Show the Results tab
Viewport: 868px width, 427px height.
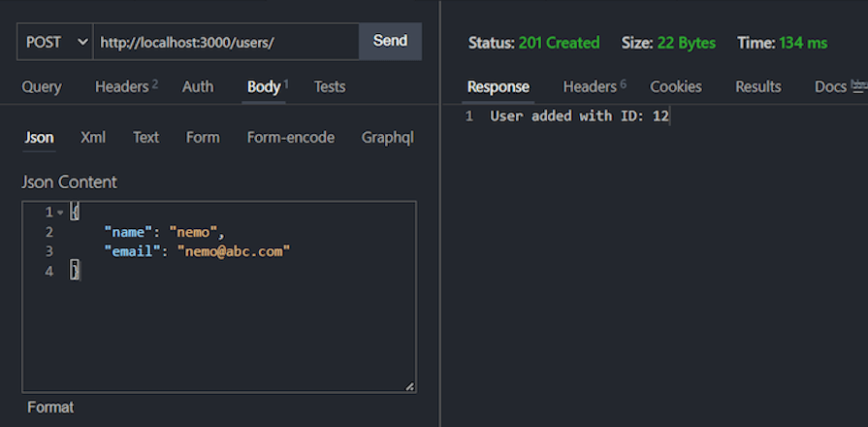[x=757, y=87]
